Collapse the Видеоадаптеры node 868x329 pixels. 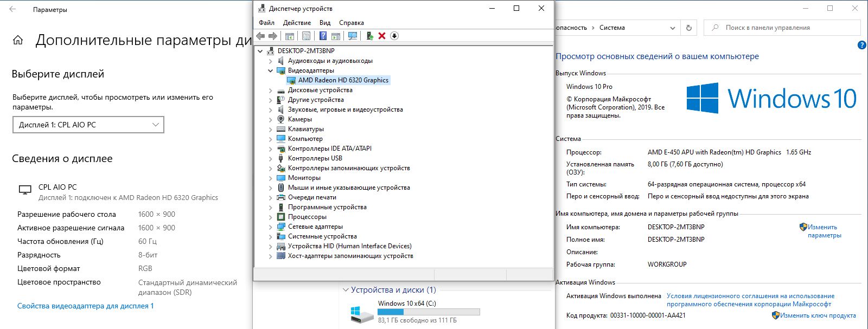click(x=271, y=70)
